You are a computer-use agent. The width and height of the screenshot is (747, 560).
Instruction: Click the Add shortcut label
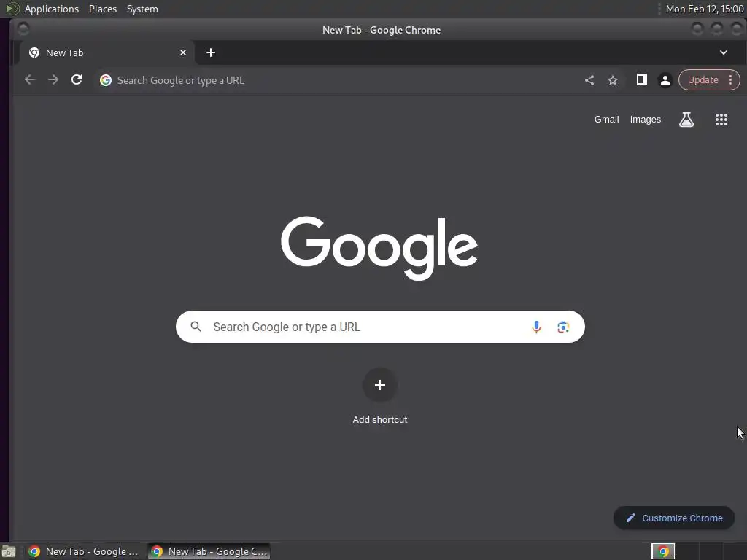pyautogui.click(x=379, y=419)
